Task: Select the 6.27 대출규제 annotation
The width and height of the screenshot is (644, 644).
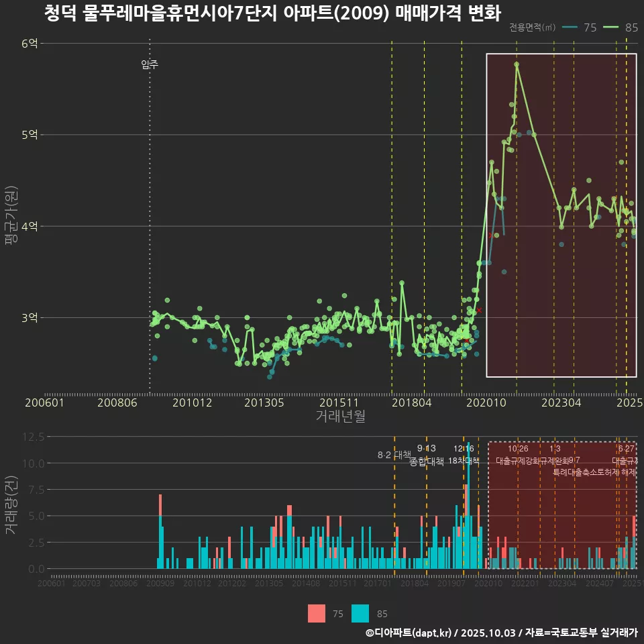Action: pyautogui.click(x=626, y=455)
